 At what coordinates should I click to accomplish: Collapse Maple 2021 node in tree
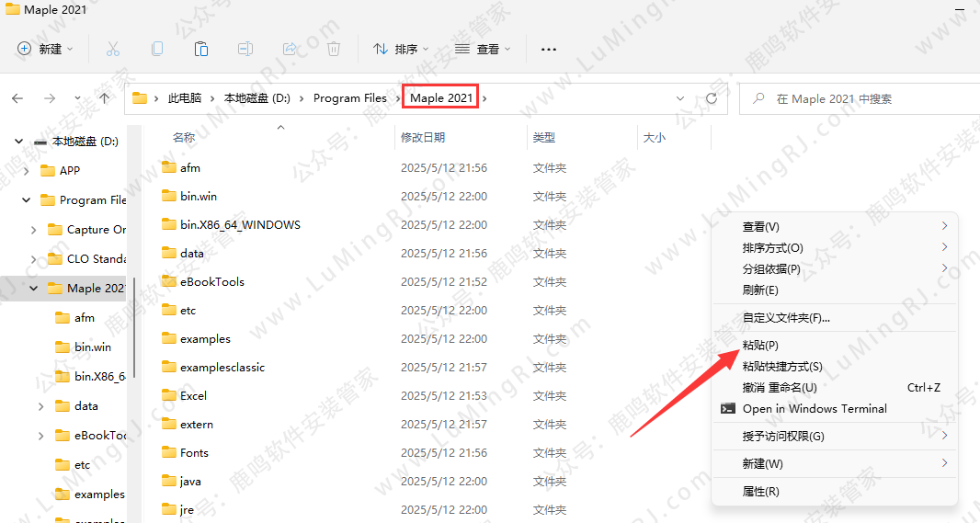(x=34, y=289)
